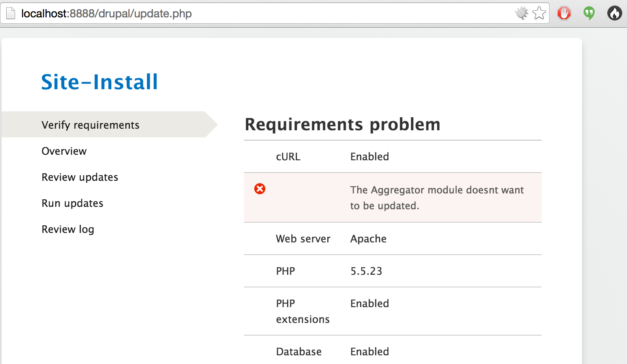Click the Site-Install title link
Image resolution: width=627 pixels, height=364 pixels.
(x=99, y=82)
